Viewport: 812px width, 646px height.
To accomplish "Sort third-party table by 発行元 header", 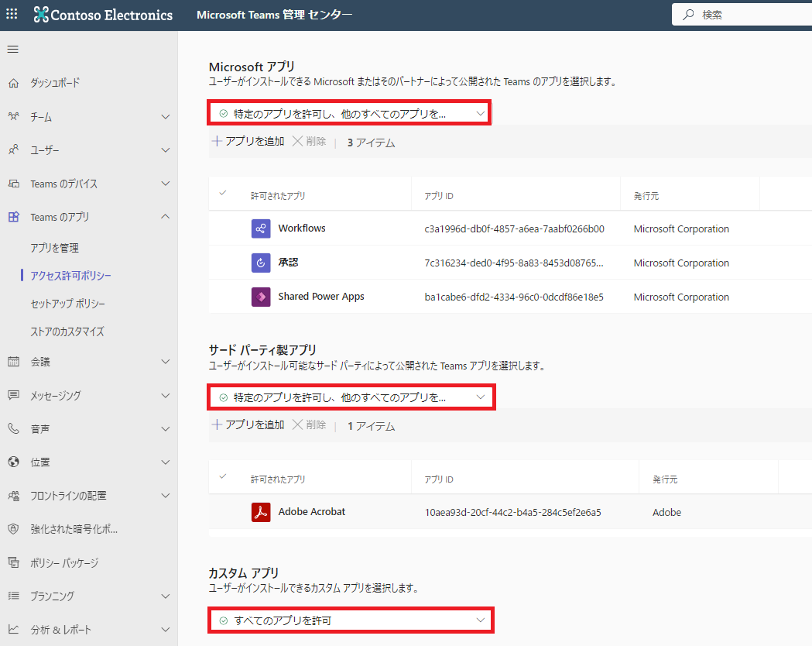I will pyautogui.click(x=665, y=479).
